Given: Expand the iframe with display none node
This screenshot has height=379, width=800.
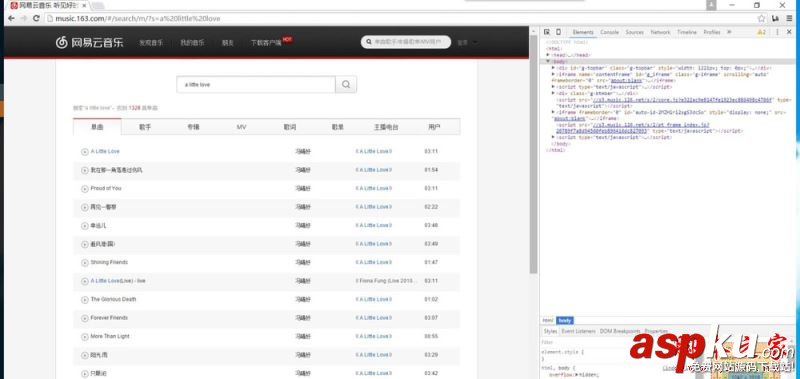Looking at the screenshot, I should (x=554, y=112).
